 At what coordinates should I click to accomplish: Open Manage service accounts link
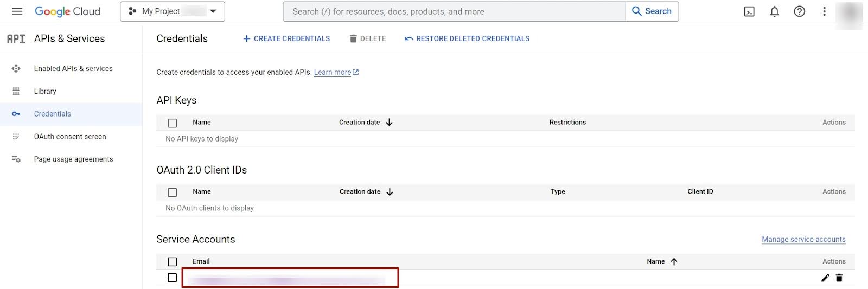coord(803,240)
